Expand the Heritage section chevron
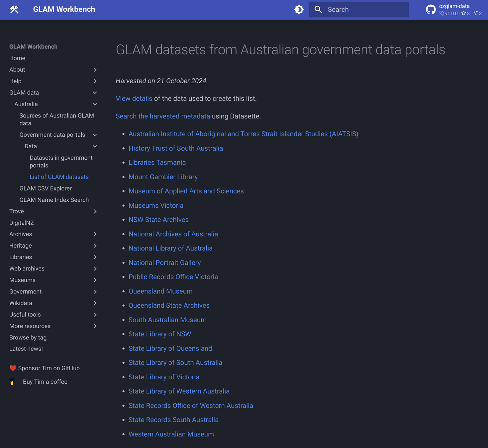The image size is (488, 448). pos(95,246)
